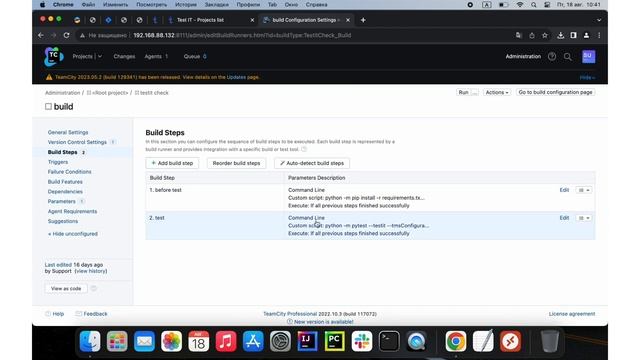Click the help icon after the Build Steps description

[x=304, y=149]
